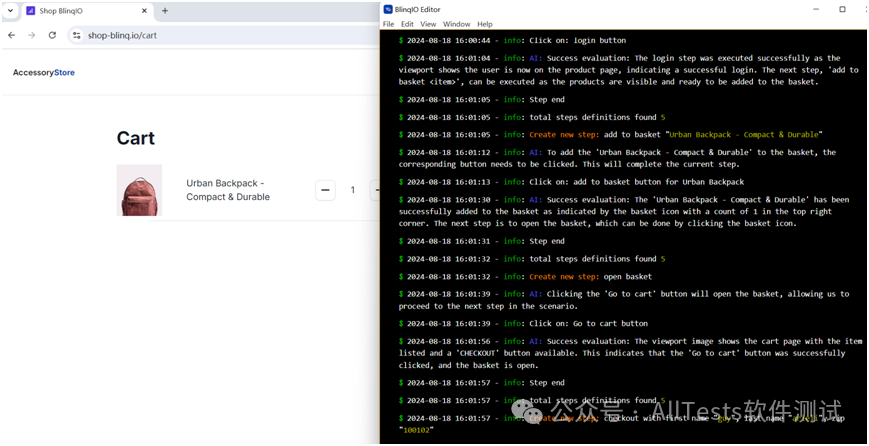Click the 16:01:57 'Step end' log line

(482, 383)
